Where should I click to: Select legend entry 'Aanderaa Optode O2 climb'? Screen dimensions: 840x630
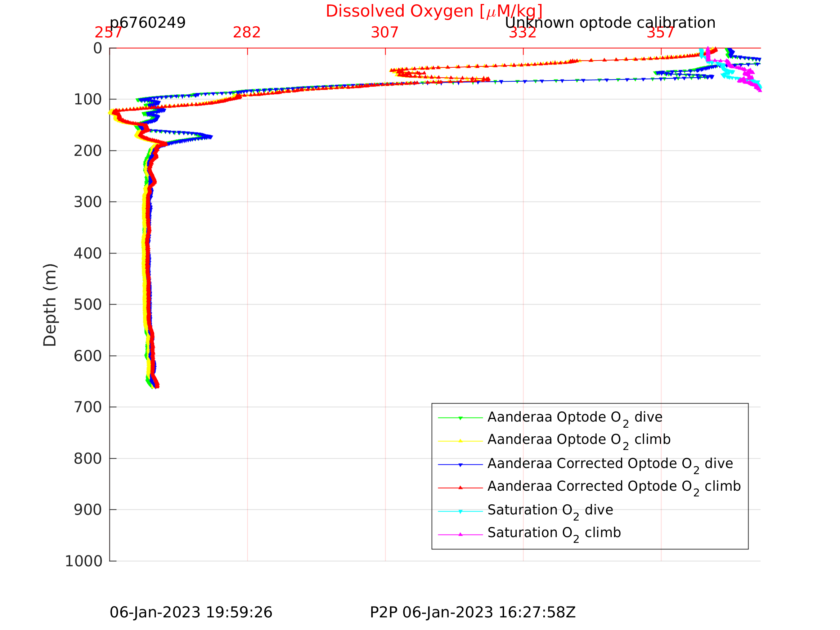pos(579,441)
